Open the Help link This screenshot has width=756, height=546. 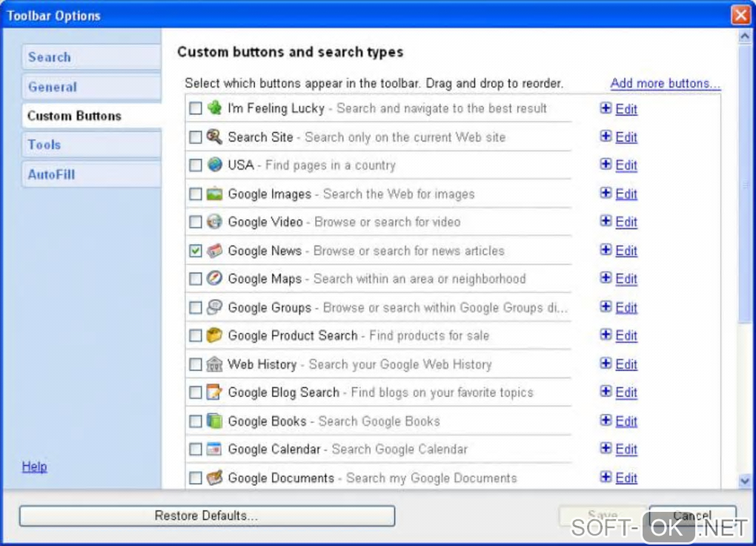coord(34,467)
